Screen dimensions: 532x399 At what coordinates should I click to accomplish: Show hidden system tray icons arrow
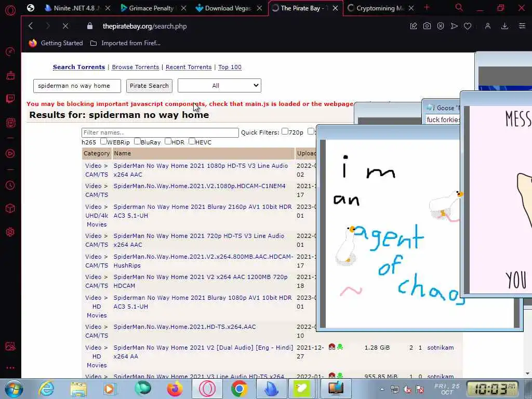382,389
